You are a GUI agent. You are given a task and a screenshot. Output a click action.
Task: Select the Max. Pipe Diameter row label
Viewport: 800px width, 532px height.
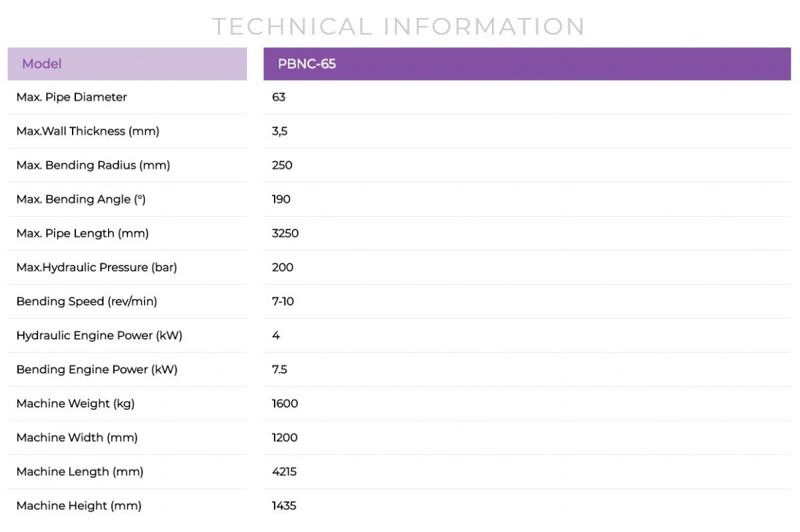pos(71,97)
